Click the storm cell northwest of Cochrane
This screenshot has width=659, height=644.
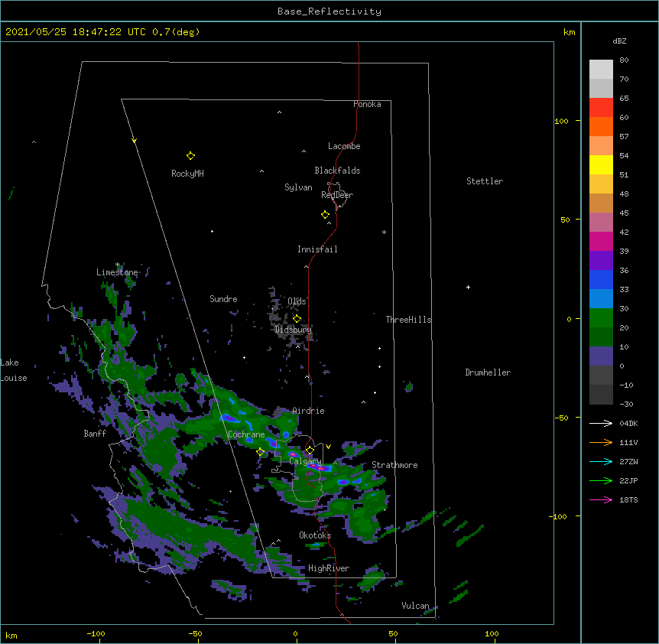pos(229,418)
